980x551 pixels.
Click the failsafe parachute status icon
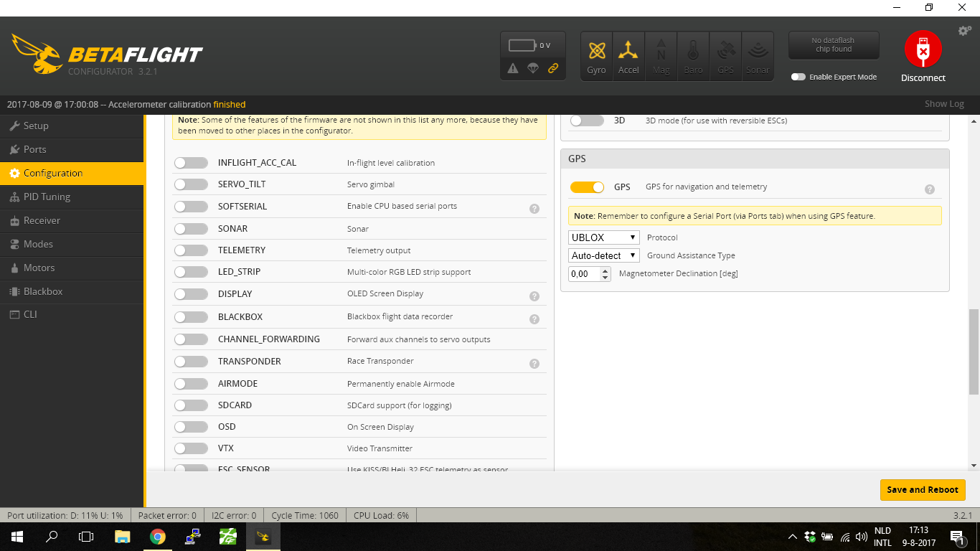[532, 68]
